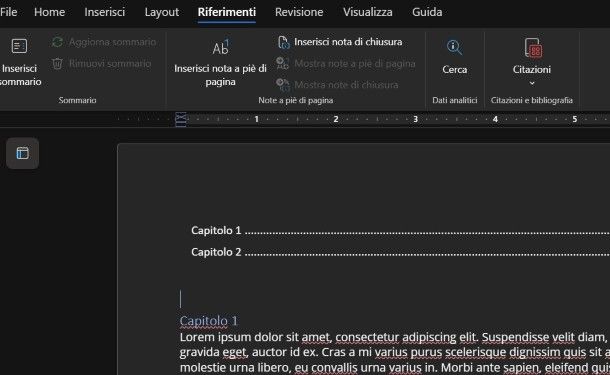Click the Citazioni e bibliografia group label
This screenshot has height=375, width=610.
(531, 100)
